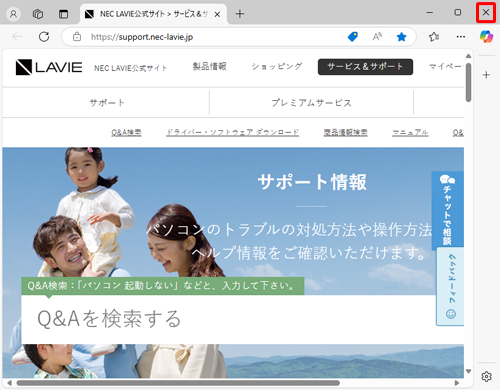This screenshot has height=390, width=500.
Task: Click the scroll right arrow
Action: tap(457, 383)
